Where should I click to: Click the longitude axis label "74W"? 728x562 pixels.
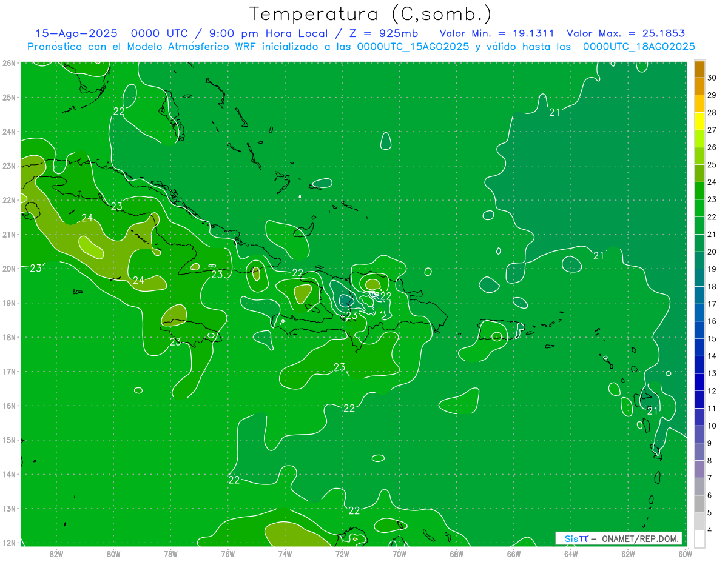pos(285,554)
